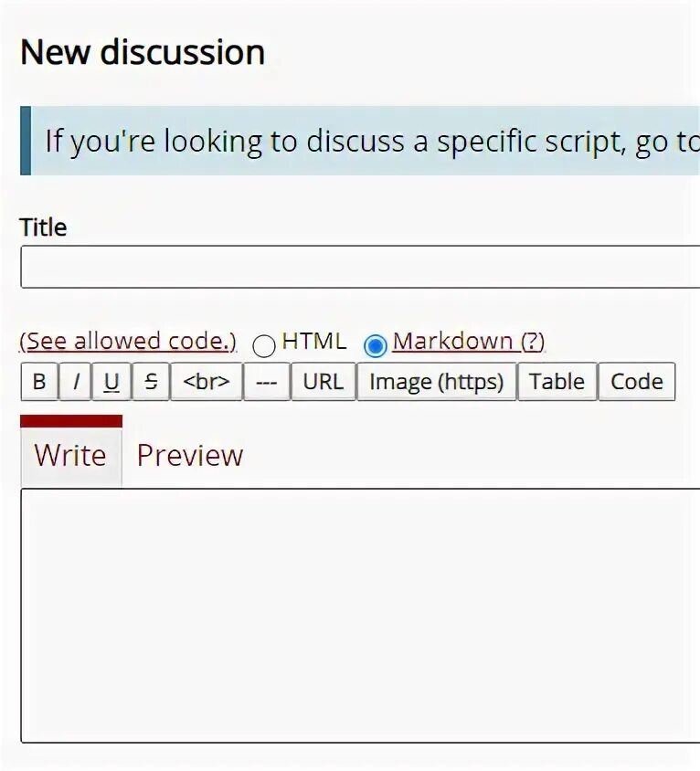700x771 pixels.
Task: Insert a line break with <br> button
Action: (207, 382)
